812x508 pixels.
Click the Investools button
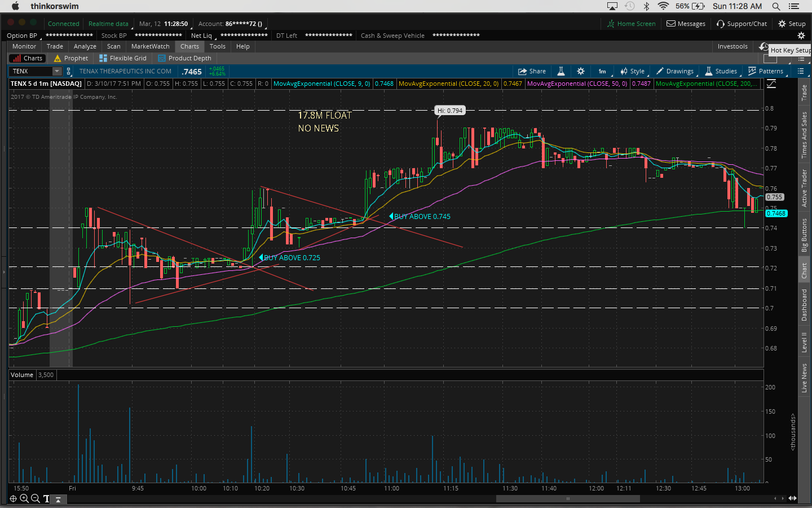(x=732, y=46)
